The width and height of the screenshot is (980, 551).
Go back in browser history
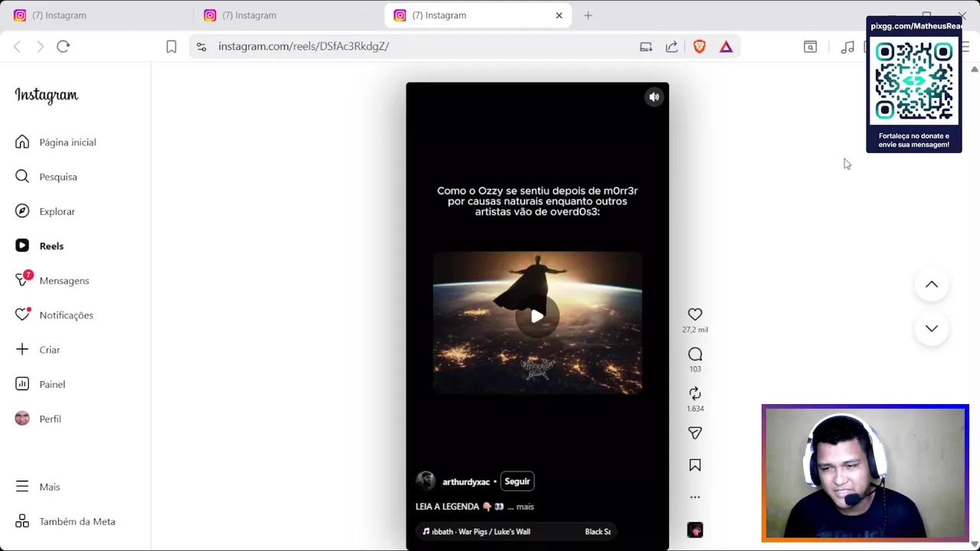click(x=17, y=47)
